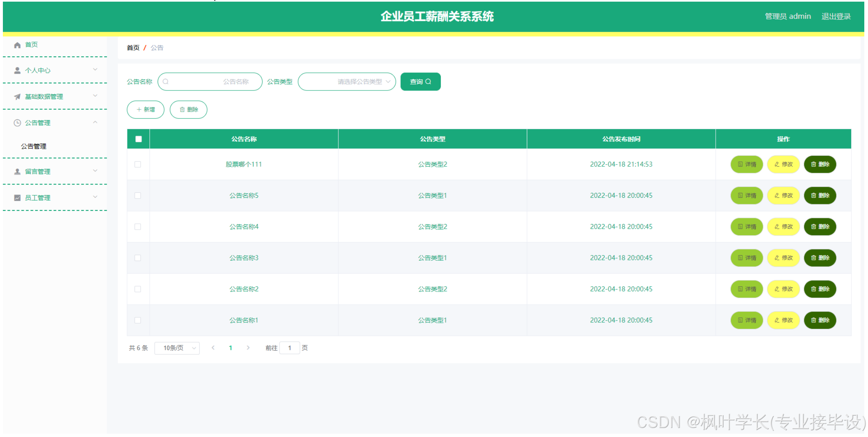868x437 pixels.
Task: Go to next page arrow
Action: 248,348
